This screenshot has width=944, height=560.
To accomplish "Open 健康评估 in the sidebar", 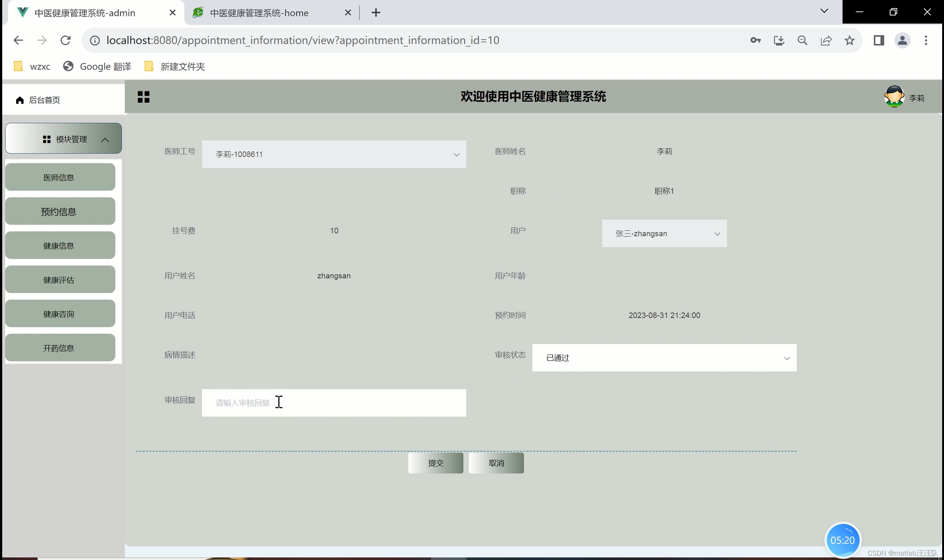I will click(60, 279).
